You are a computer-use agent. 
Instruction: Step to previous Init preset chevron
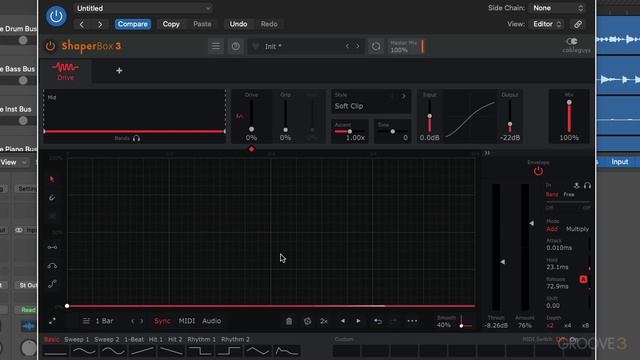point(347,46)
